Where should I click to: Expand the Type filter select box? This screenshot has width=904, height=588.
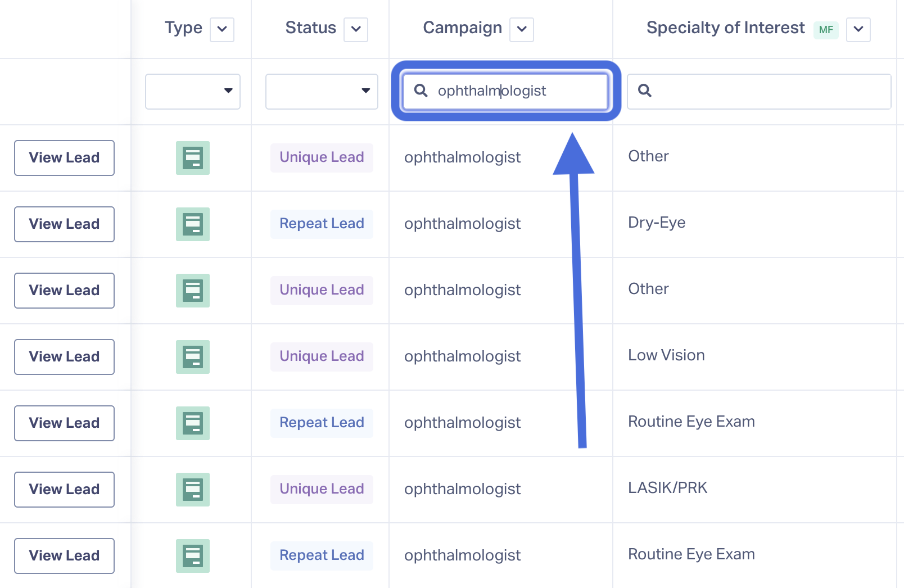click(x=193, y=91)
